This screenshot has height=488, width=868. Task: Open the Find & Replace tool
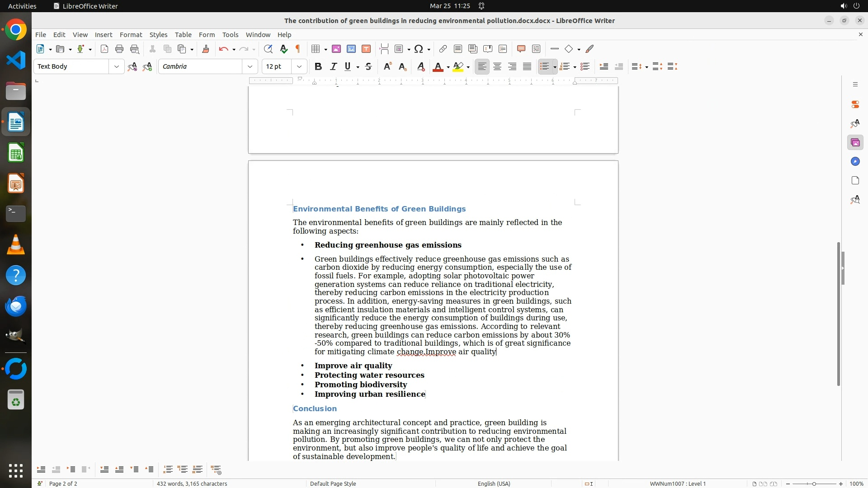tap(268, 49)
